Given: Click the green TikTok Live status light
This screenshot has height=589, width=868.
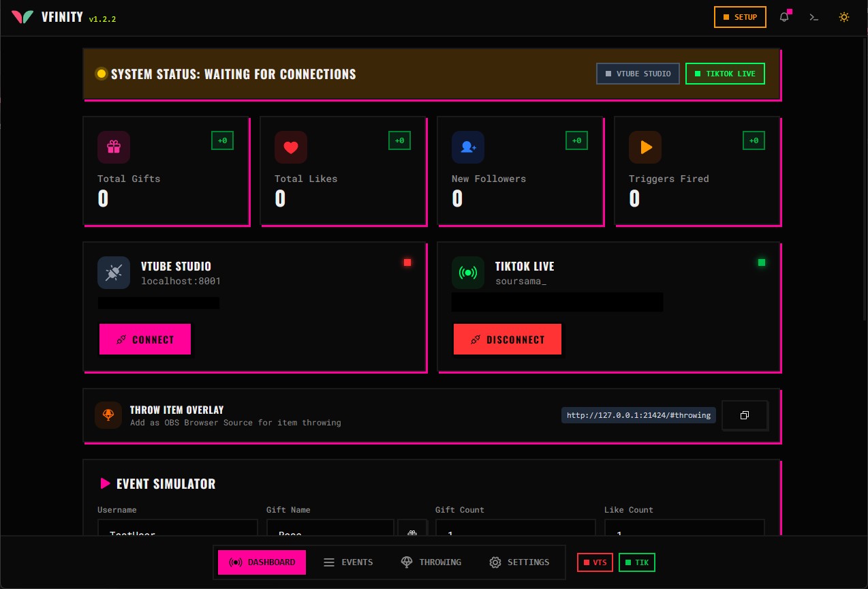Looking at the screenshot, I should (x=762, y=262).
